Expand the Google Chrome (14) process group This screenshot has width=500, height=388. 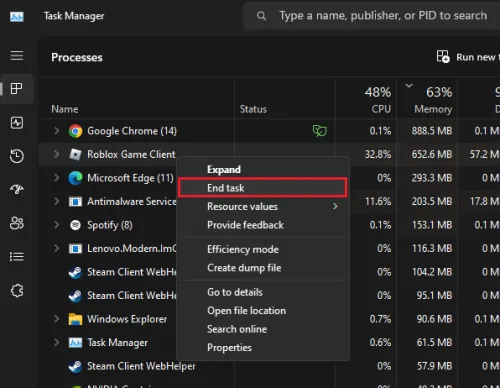[x=57, y=131]
